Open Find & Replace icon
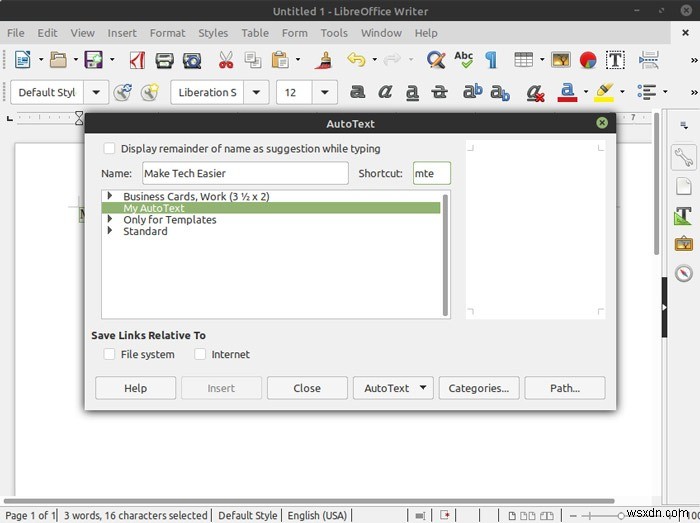Screen dimensions: 700x523 [436, 60]
